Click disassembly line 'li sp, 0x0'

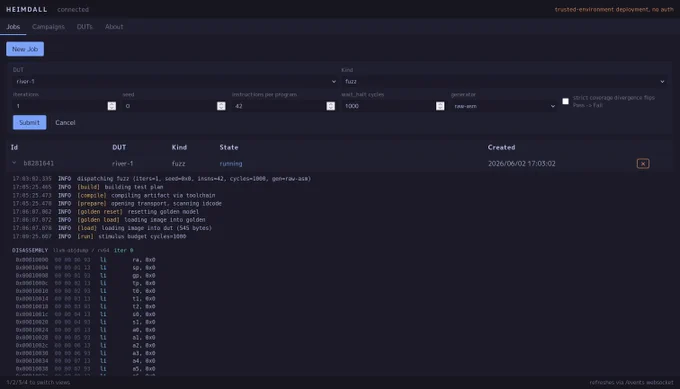[x=85, y=268]
